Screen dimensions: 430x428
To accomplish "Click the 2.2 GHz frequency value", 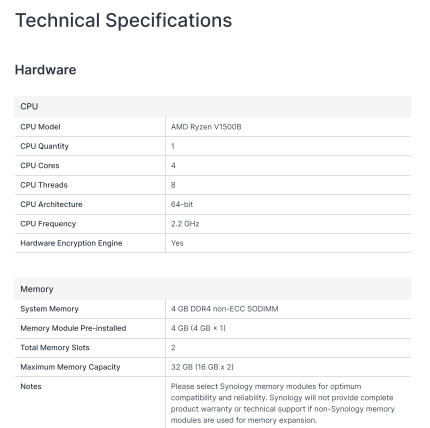I will 185,224.
